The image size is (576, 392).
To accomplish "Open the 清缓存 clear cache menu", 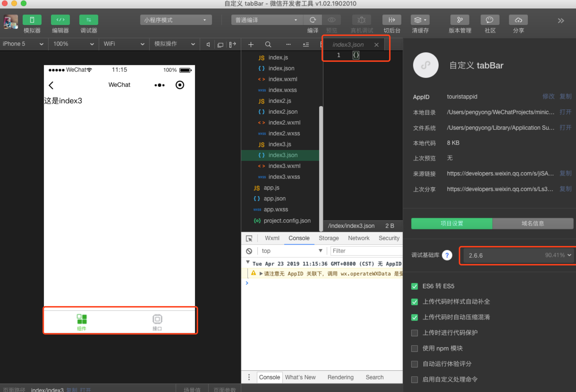I will [x=420, y=20].
